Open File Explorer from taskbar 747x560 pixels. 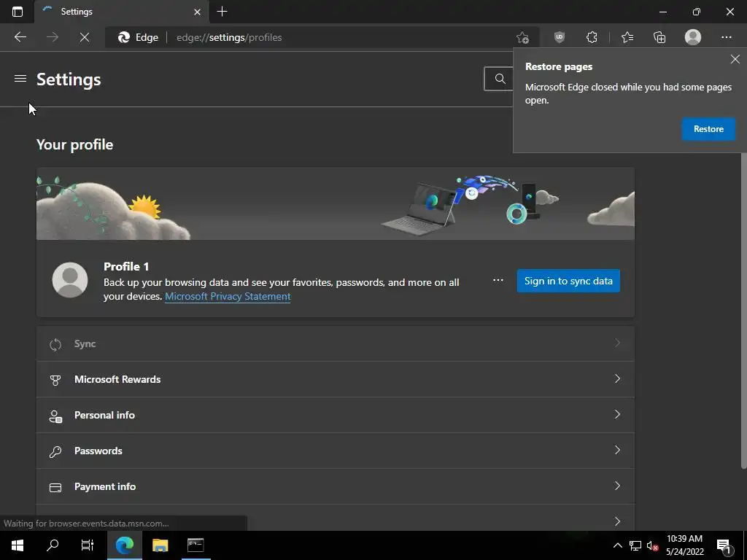point(160,545)
